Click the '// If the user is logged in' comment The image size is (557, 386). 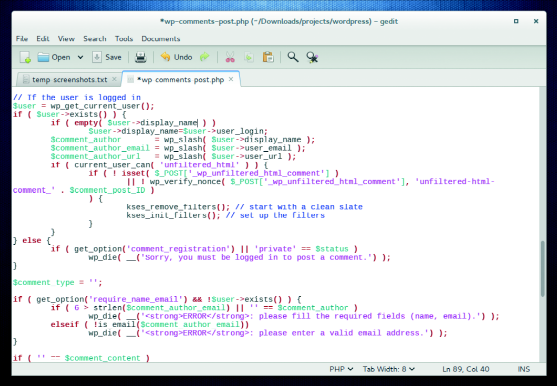pos(77,97)
